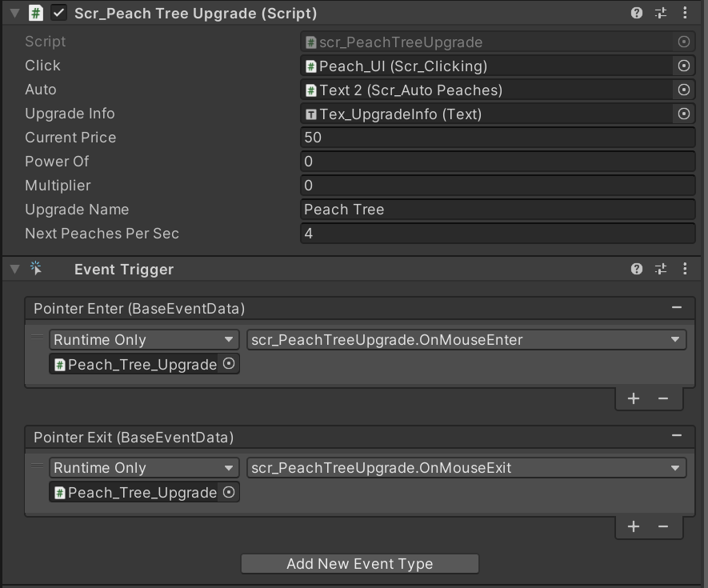Collapse the Event Trigger component foldout
The width and height of the screenshot is (708, 588).
14,270
